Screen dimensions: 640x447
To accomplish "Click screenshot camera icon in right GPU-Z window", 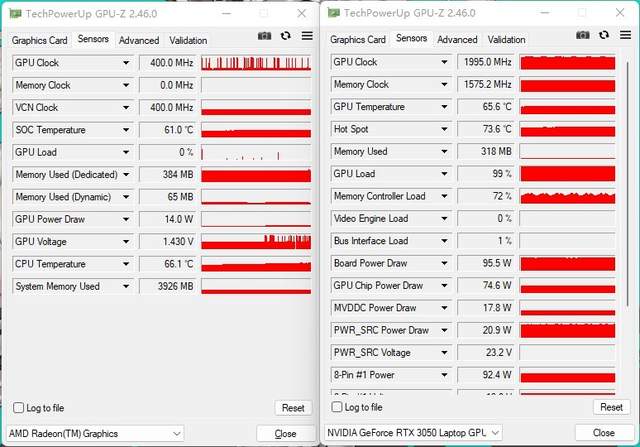I will 583,35.
